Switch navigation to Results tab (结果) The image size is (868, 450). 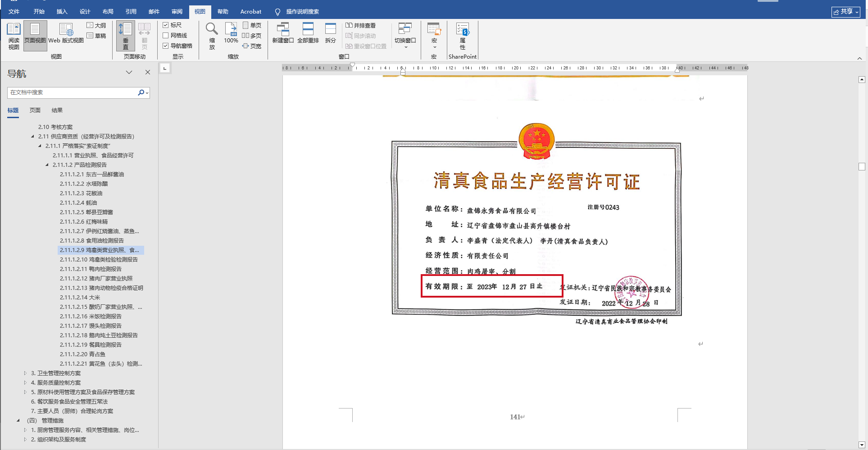point(57,110)
